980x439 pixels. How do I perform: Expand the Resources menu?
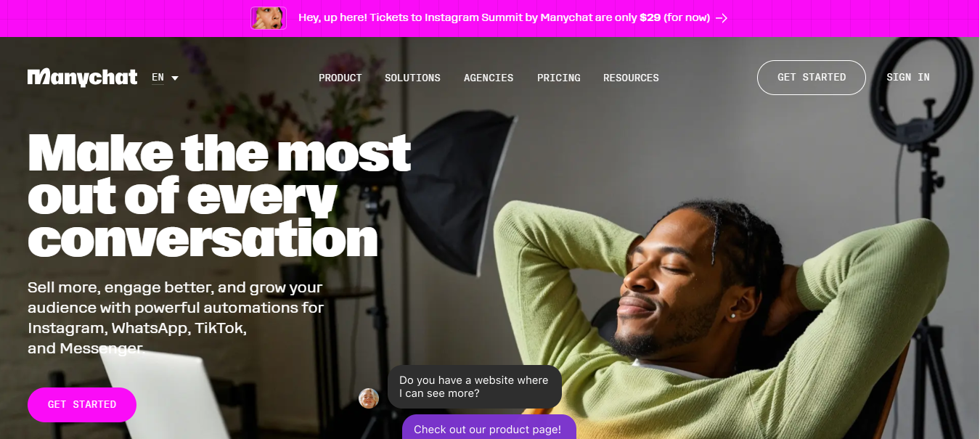point(631,78)
